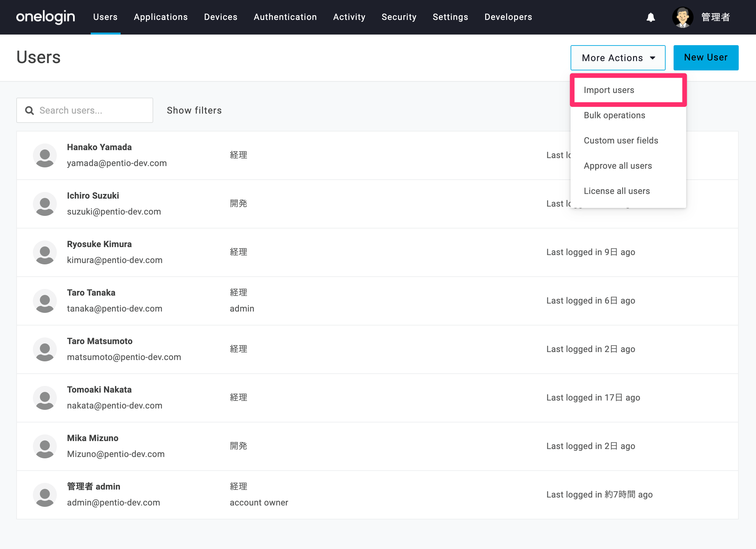Screen dimensions: 756x549
Task: Click email yamada@pentio-dev.com
Action: pyautogui.click(x=117, y=163)
